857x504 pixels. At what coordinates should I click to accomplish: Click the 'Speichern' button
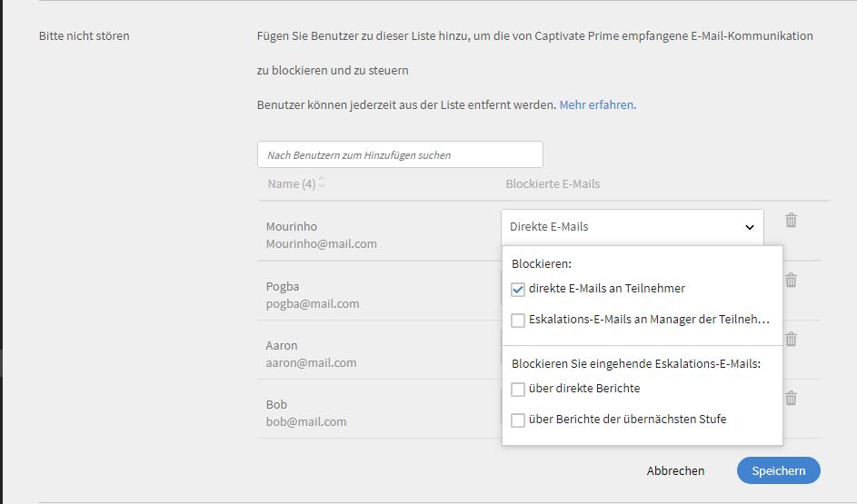778,470
